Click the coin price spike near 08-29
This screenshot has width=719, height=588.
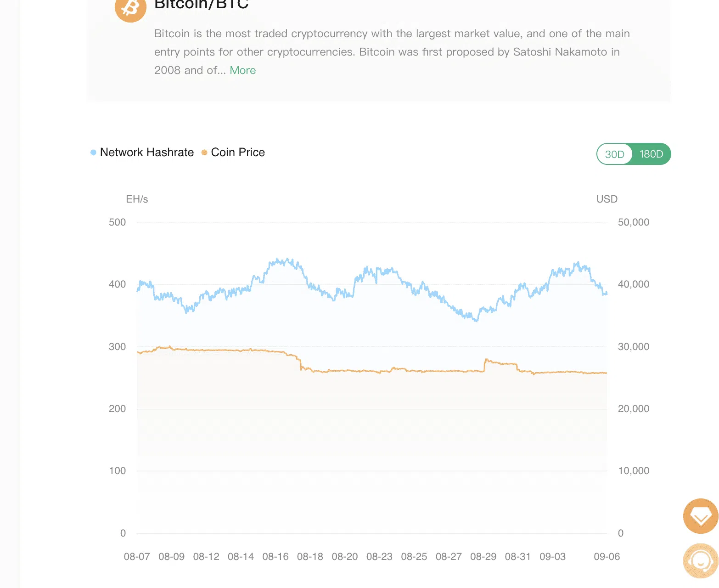[x=487, y=360]
